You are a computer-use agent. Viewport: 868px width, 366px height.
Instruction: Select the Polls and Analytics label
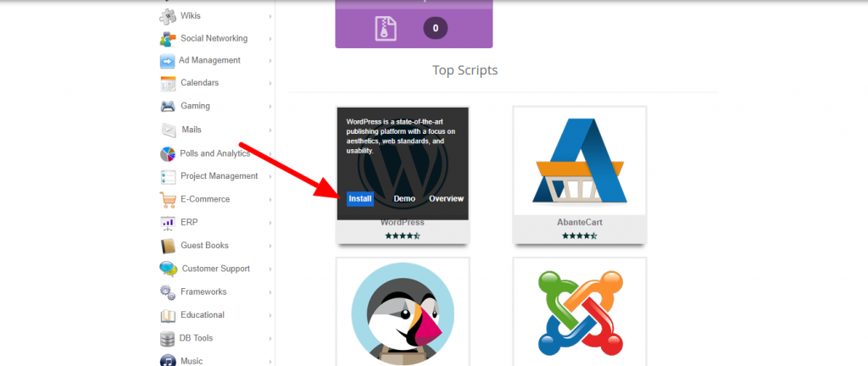pos(214,153)
